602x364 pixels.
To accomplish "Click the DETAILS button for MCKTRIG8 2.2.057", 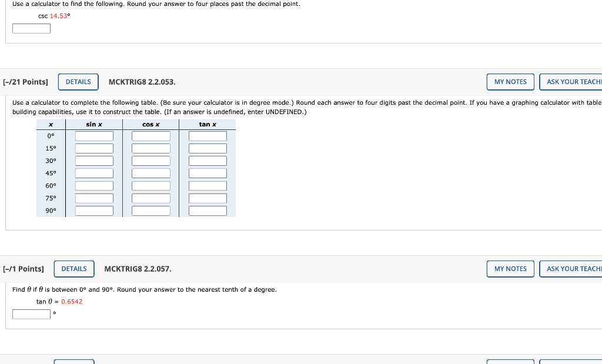I will tap(74, 269).
